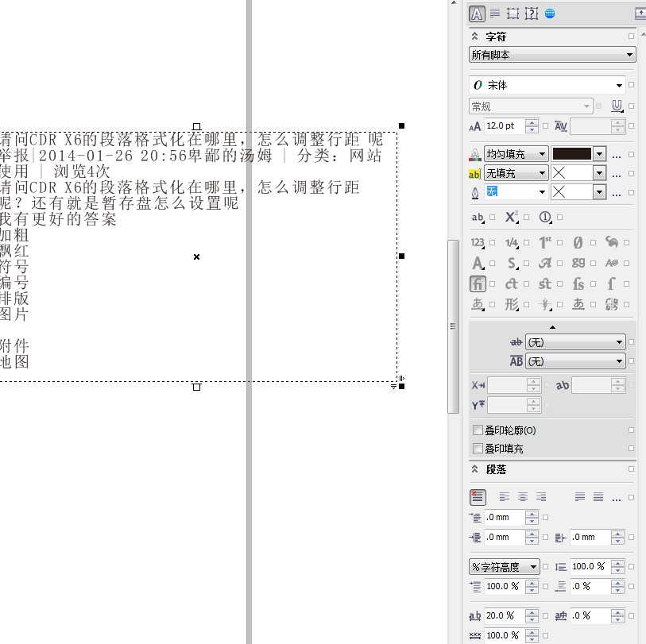Toggle the small square beside 宋体 font box
The height and width of the screenshot is (644, 646).
[x=631, y=84]
